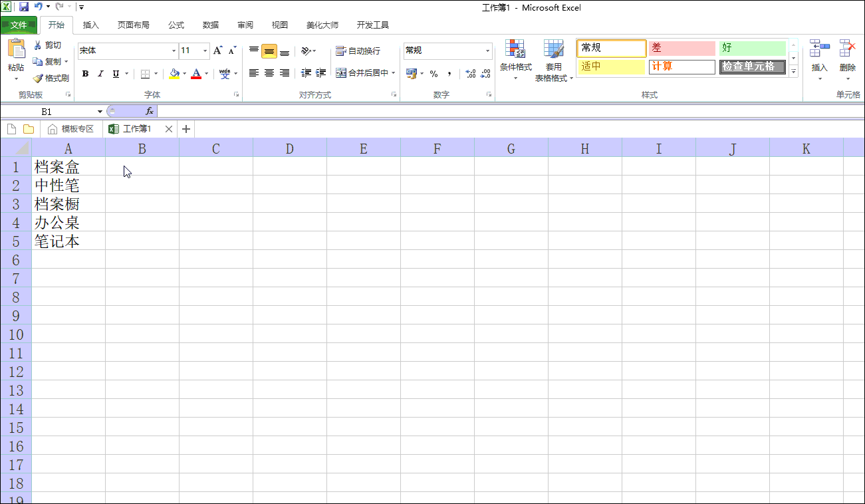Screen dimensions: 865x504
Task: Toggle center horizontal alignment
Action: tap(269, 73)
